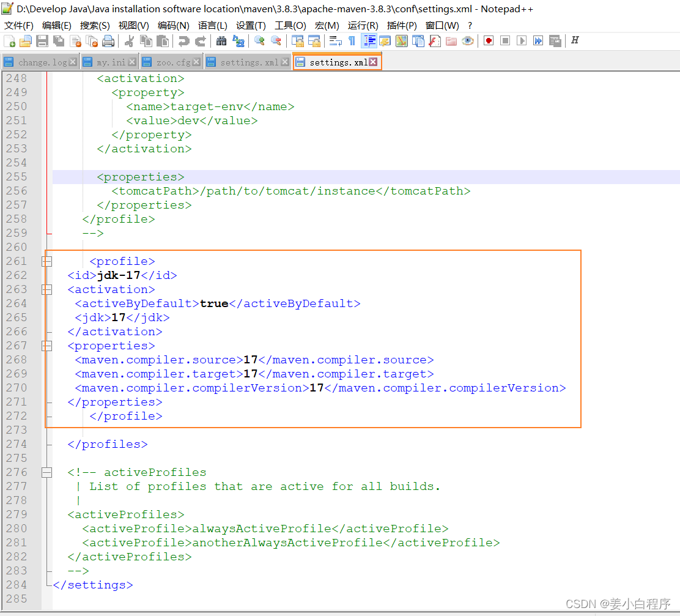Toggle the indent guide display
The image size is (680, 616).
pyautogui.click(x=369, y=41)
